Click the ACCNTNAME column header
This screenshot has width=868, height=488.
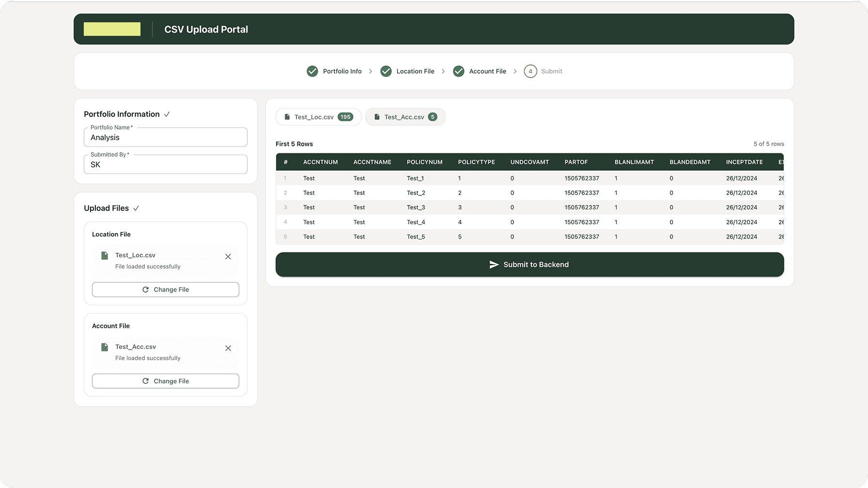tap(372, 162)
